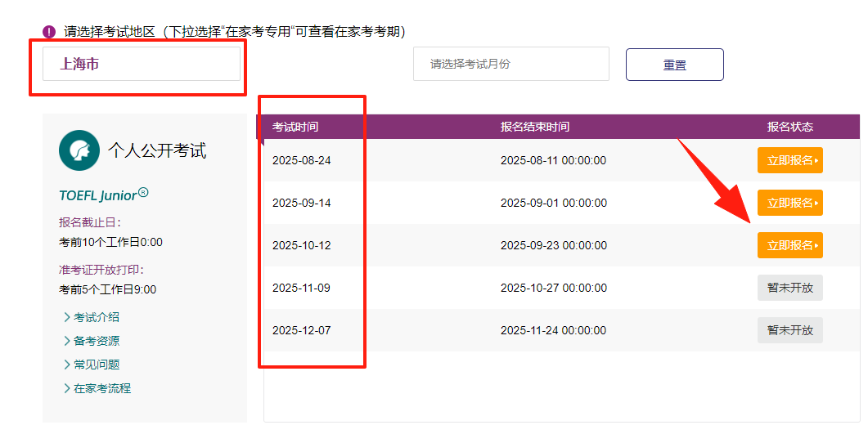Viewport: 868px width, 443px height.
Task: Click the TOEFL Junior logo text
Action: (104, 195)
